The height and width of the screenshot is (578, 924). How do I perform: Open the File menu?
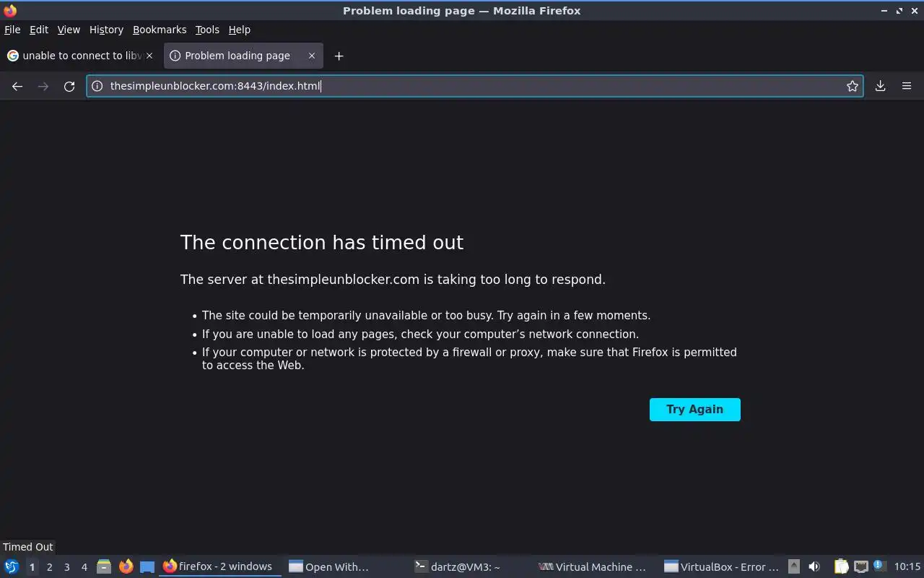(12, 30)
